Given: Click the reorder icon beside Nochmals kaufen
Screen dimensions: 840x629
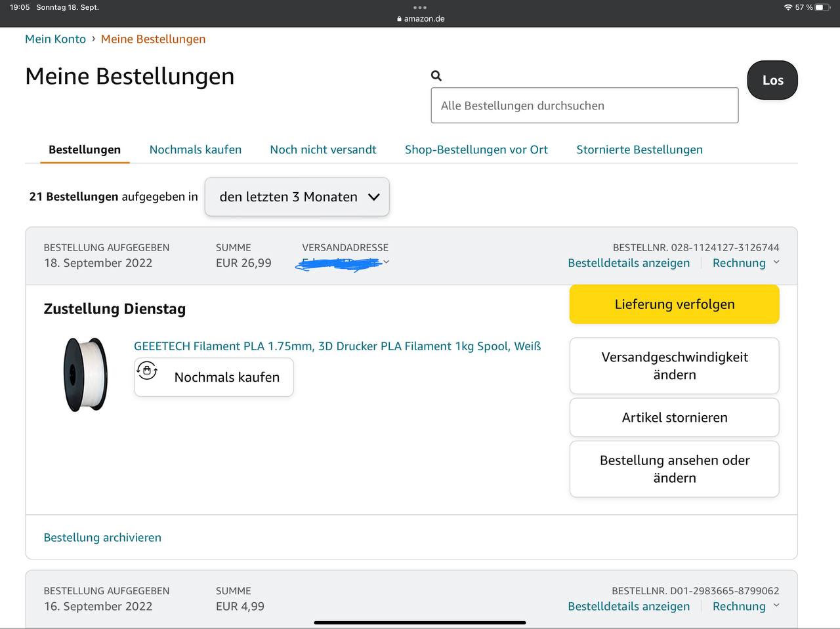Looking at the screenshot, I should tap(147, 371).
